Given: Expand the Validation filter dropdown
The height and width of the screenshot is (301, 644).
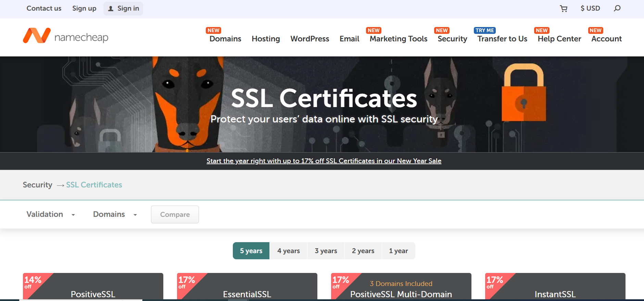Looking at the screenshot, I should point(51,214).
